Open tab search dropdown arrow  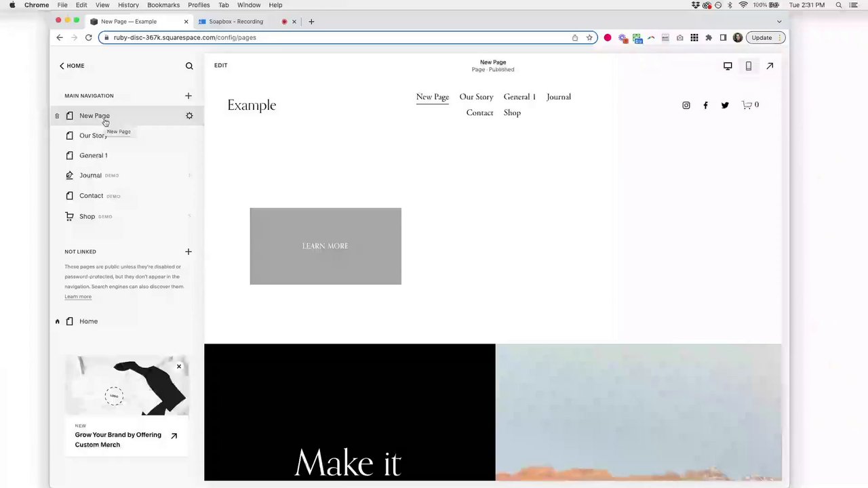pos(778,22)
